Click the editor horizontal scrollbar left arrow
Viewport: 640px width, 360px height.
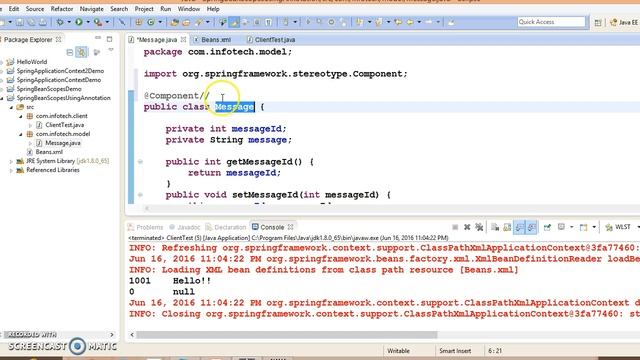click(147, 208)
